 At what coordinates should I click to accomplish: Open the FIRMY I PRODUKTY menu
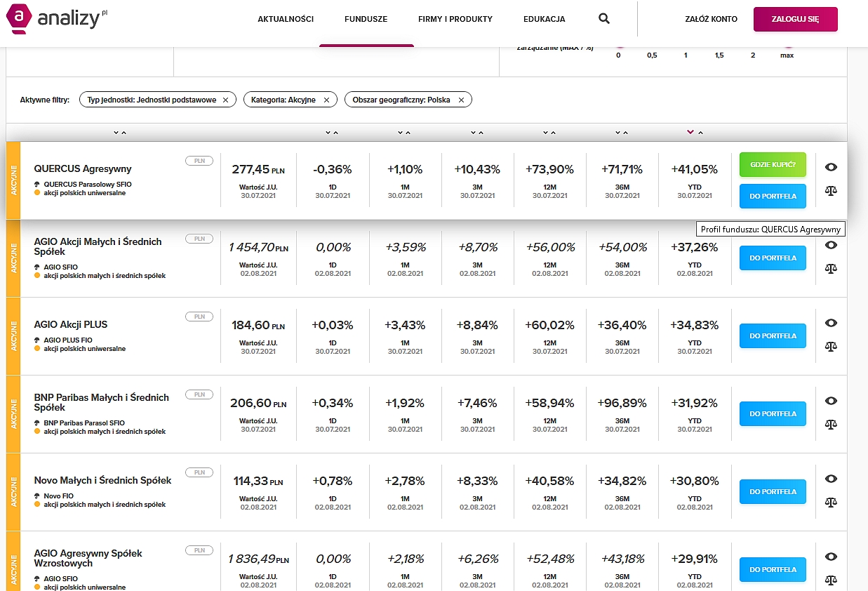[455, 19]
